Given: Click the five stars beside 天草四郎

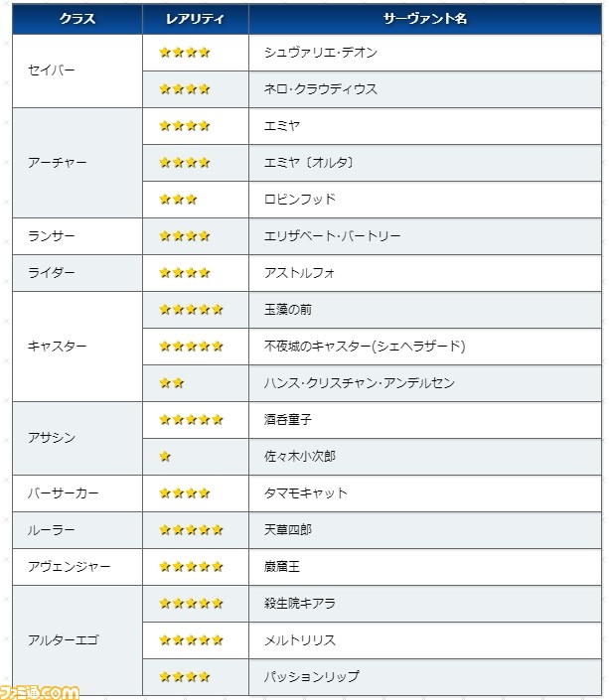Looking at the screenshot, I should click(x=191, y=530).
